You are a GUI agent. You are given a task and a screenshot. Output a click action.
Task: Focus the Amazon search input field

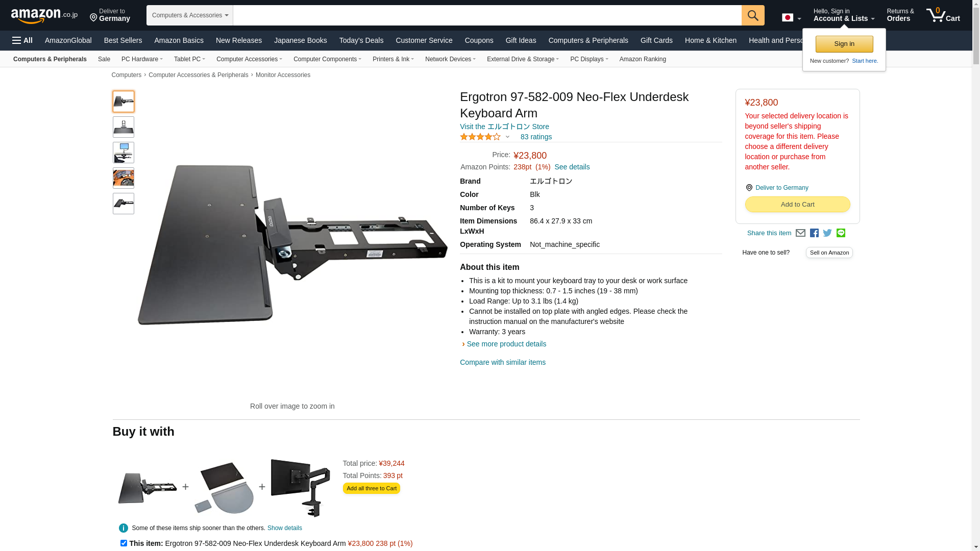pos(487,15)
